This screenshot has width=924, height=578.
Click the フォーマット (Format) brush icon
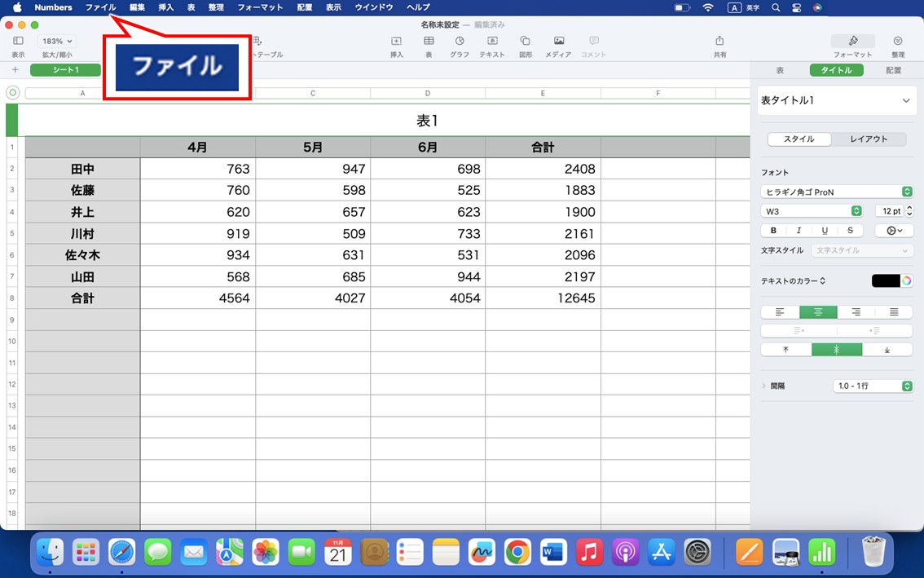click(x=852, y=42)
